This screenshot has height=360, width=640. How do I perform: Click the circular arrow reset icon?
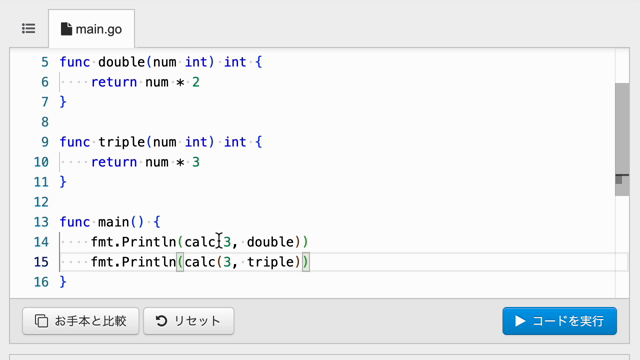pyautogui.click(x=162, y=321)
